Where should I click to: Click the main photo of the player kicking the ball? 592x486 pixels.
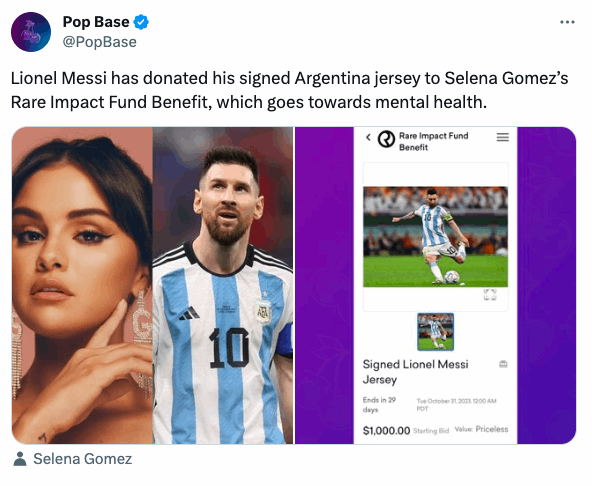435,237
